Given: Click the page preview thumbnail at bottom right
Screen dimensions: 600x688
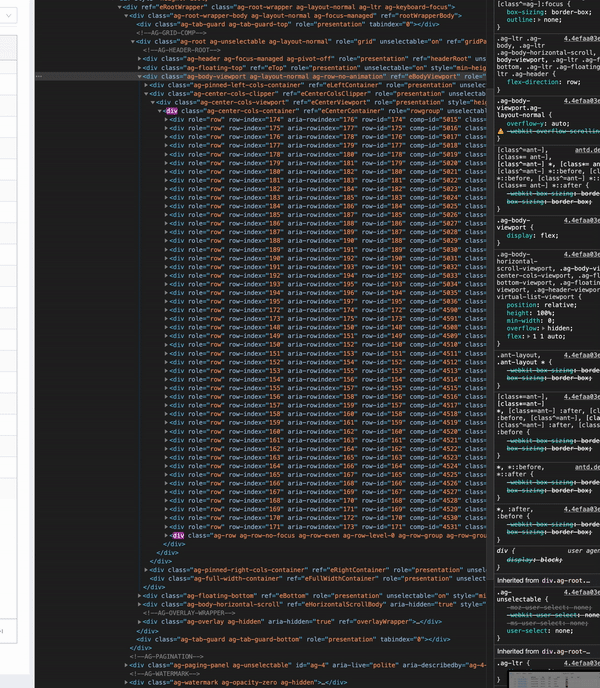Looking at the screenshot, I should click(x=554, y=679).
